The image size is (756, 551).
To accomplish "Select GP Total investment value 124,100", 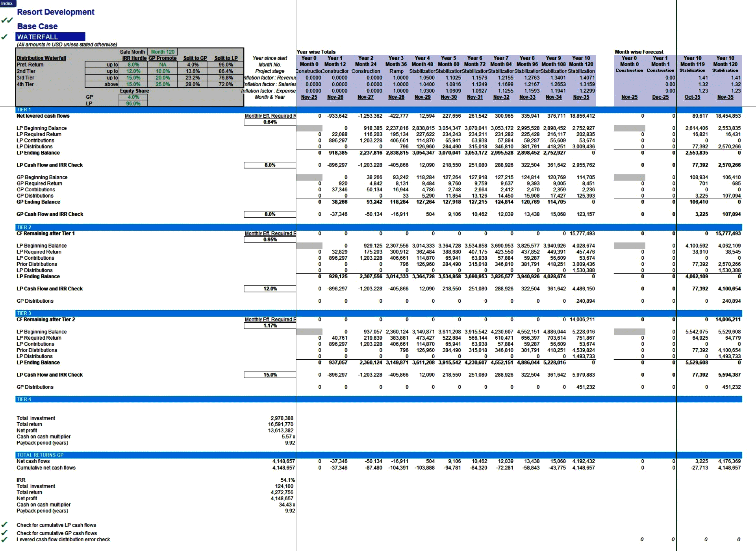I will coord(284,486).
